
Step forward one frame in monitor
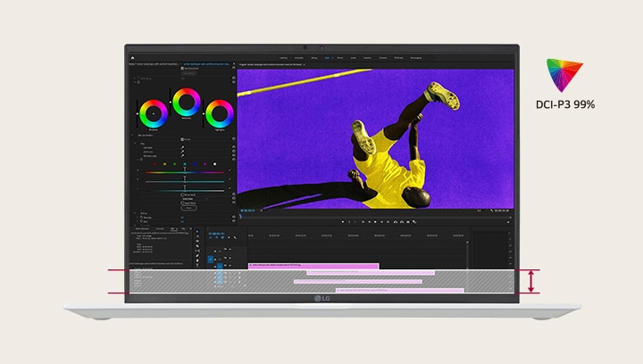[x=382, y=222]
